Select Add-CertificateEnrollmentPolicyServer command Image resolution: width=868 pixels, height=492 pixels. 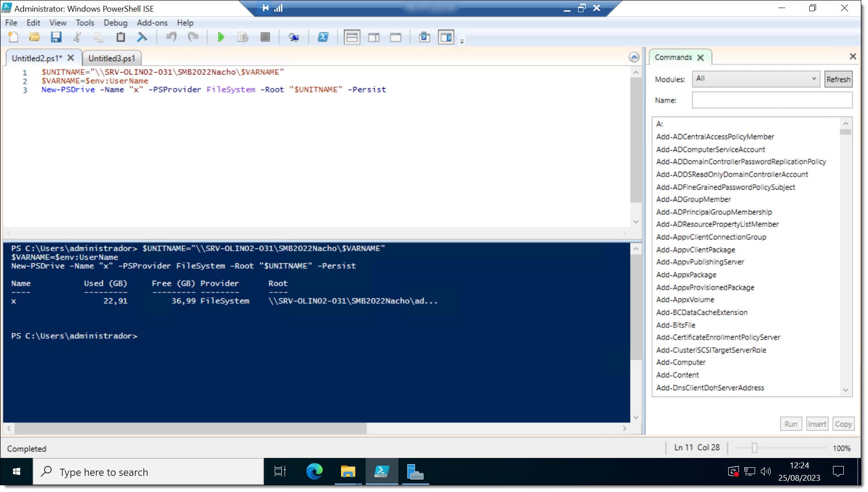[x=718, y=337]
